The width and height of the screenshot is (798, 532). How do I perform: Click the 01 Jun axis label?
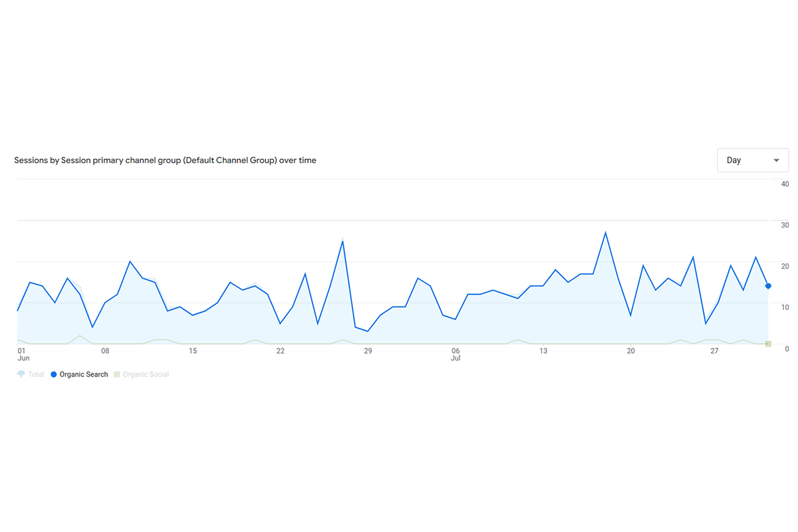coord(22,354)
